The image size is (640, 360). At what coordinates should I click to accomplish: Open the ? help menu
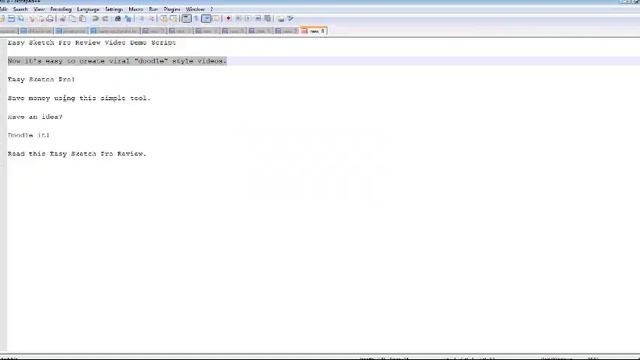pos(211,9)
